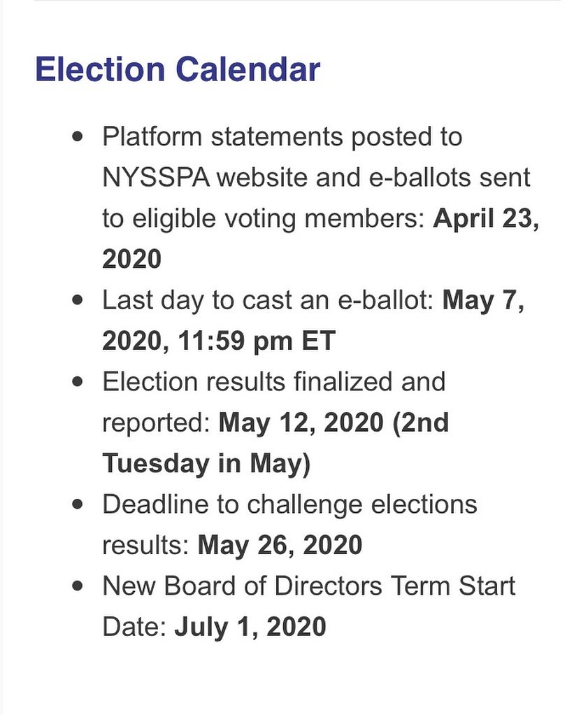This screenshot has height=715, width=588.
Task: Click the July 1, 2020 date
Action: coord(250,627)
